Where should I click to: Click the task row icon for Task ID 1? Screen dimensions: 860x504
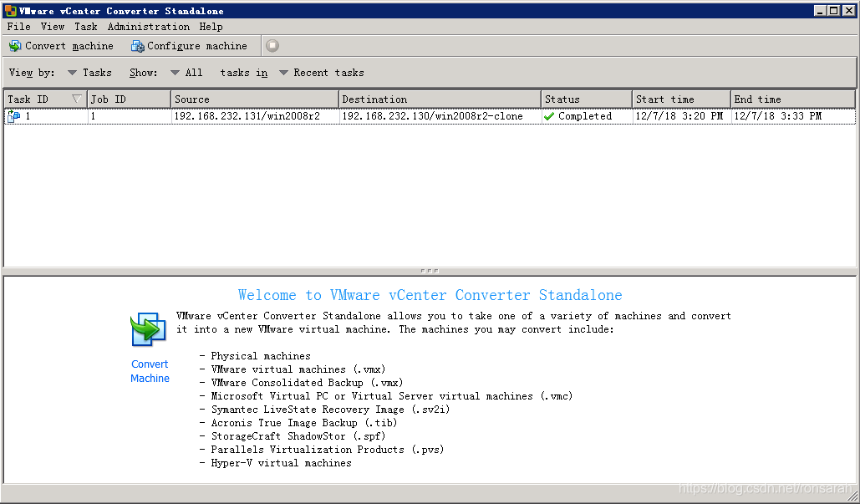pyautogui.click(x=13, y=116)
